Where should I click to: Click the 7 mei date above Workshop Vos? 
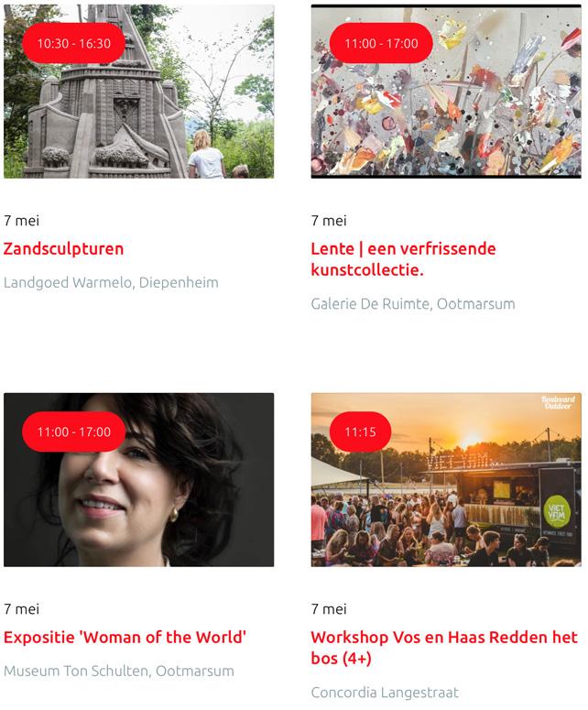click(329, 609)
